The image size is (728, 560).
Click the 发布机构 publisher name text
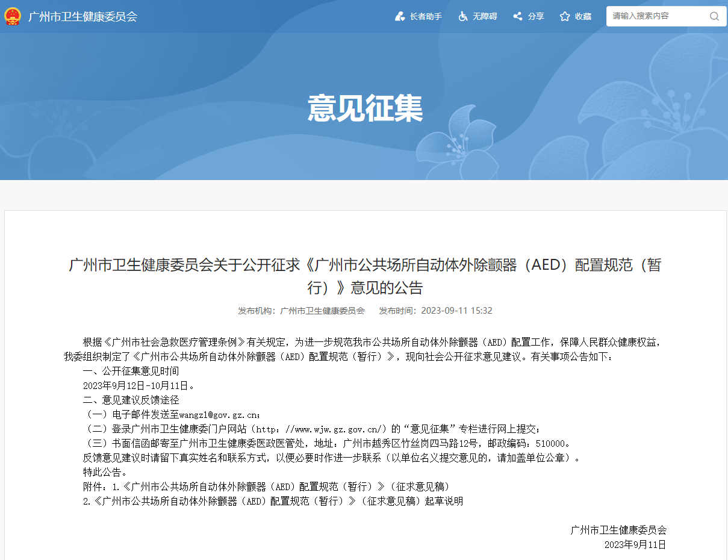click(x=322, y=311)
